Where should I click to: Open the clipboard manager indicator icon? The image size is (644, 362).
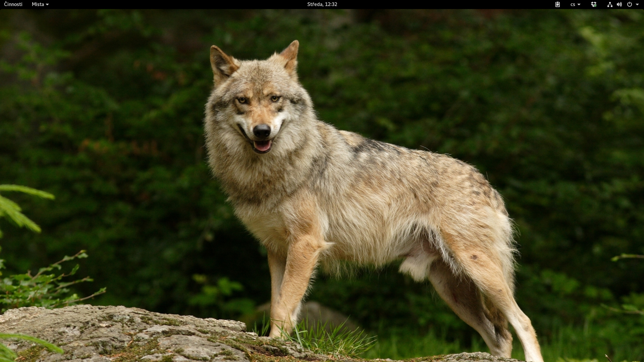(x=557, y=4)
